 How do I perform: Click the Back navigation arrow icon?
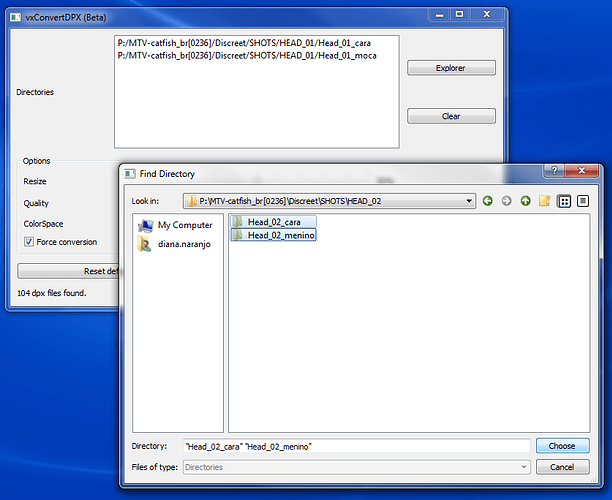click(488, 201)
